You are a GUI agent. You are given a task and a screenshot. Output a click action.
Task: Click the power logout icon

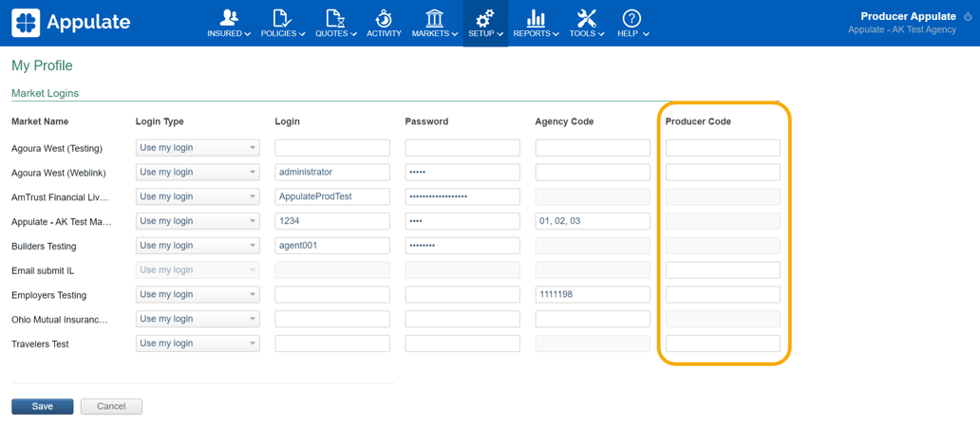[x=968, y=16]
